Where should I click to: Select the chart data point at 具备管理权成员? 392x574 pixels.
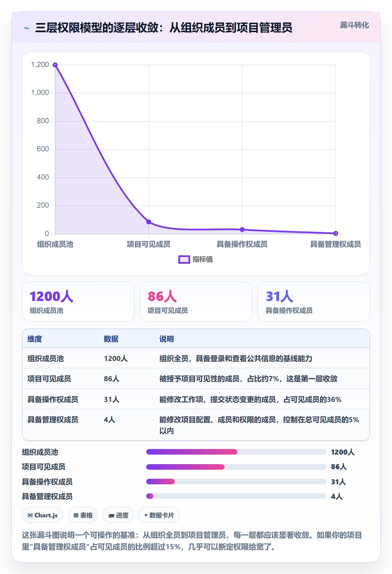pyautogui.click(x=336, y=233)
